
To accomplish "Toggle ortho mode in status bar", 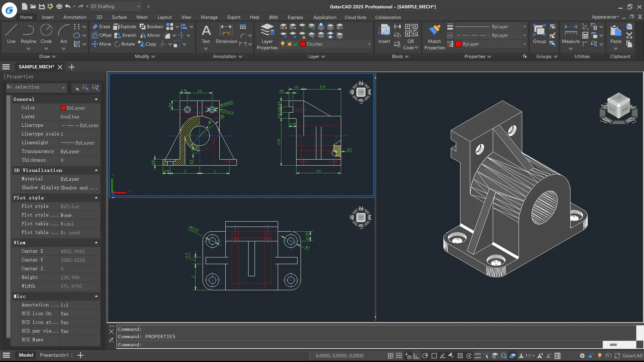I will (416, 356).
